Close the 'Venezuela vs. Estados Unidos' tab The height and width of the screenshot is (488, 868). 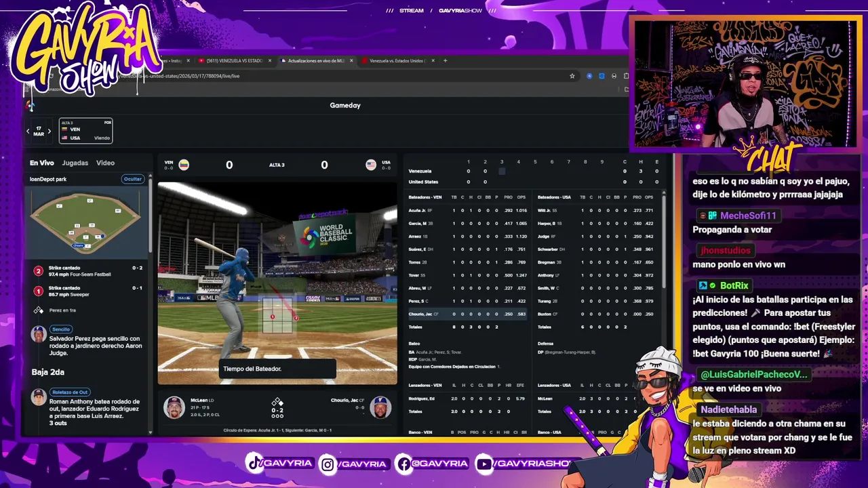point(433,61)
